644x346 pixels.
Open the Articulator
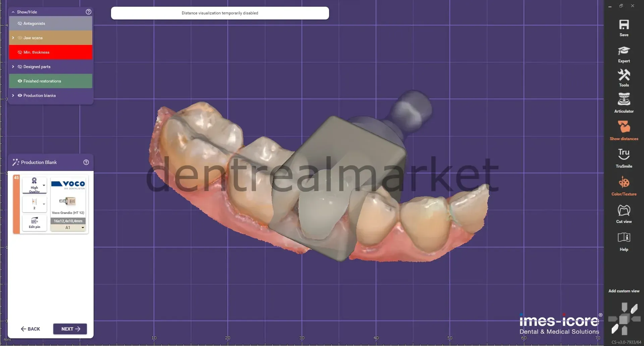(x=624, y=99)
